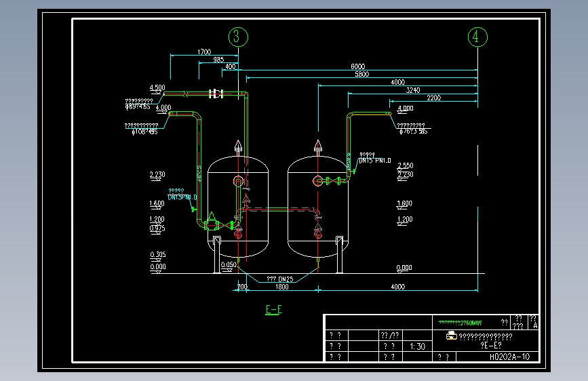Select drawing number H0202A-10
The image size is (588, 381).
click(509, 357)
